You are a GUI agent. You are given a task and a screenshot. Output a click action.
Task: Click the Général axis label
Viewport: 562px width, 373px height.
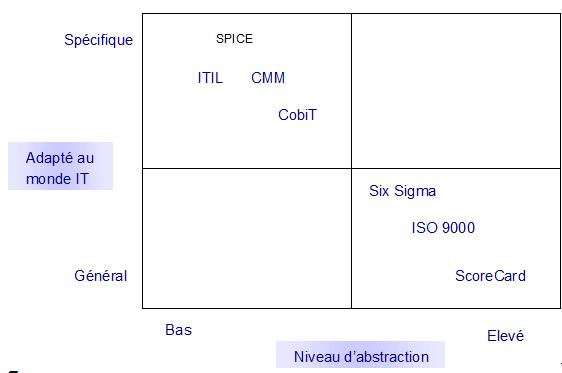(101, 276)
